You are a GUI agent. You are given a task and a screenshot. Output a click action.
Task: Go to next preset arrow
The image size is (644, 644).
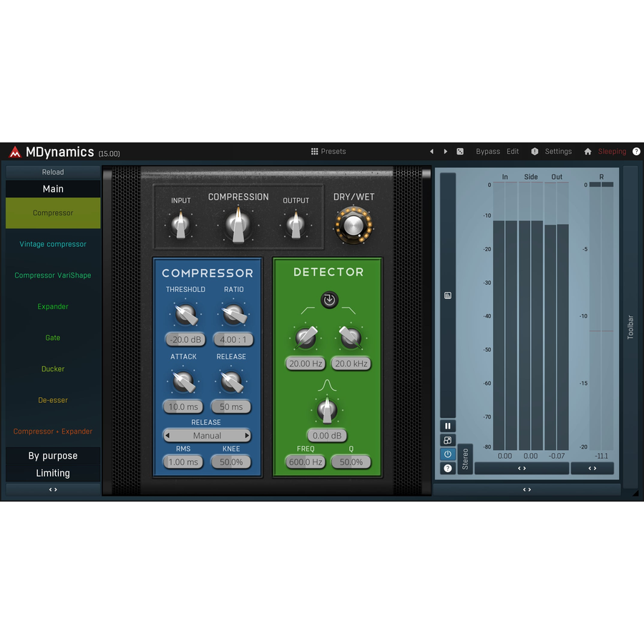point(446,152)
